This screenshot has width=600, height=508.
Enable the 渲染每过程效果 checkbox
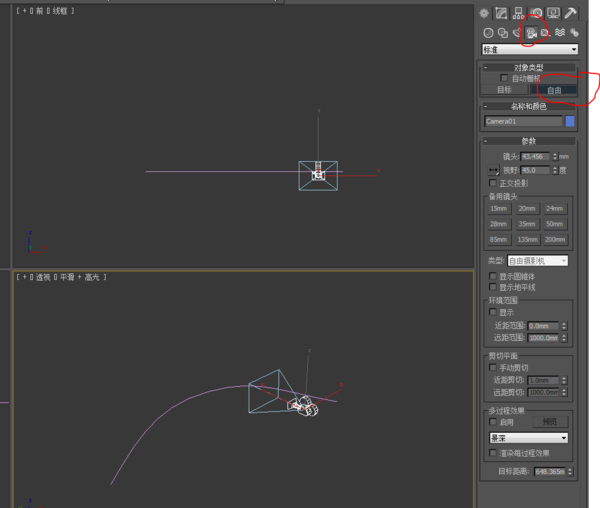493,453
